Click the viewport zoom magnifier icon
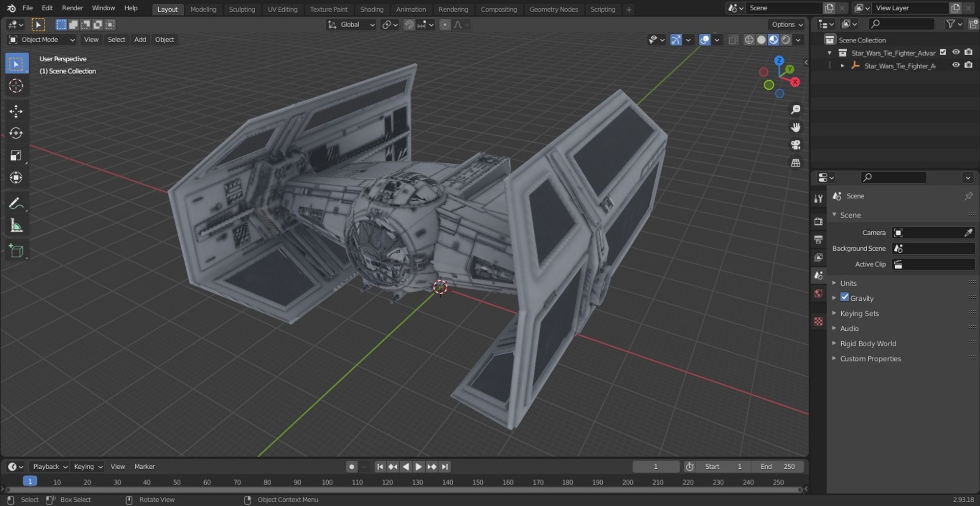This screenshot has width=980, height=506. tap(795, 110)
